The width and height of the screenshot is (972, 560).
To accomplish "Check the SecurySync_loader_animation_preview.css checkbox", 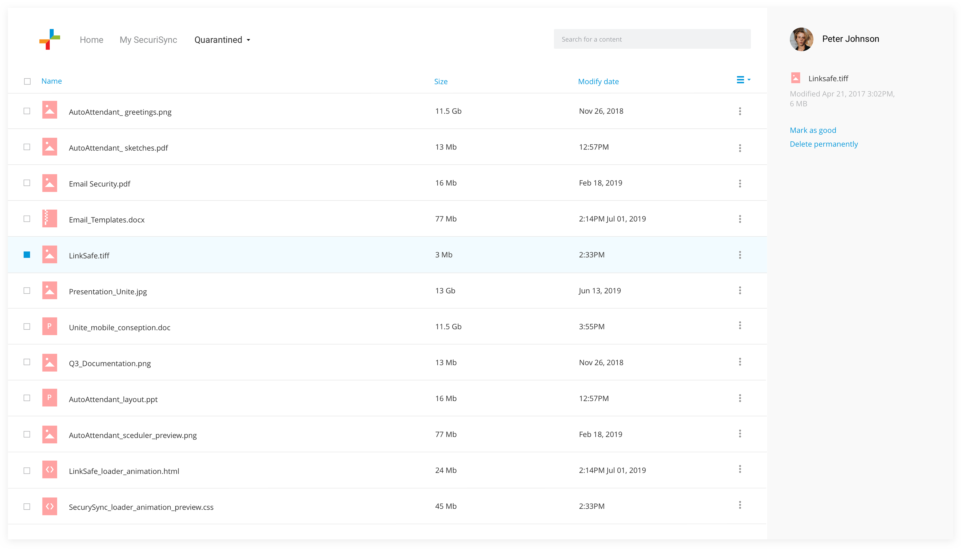I will coord(27,507).
